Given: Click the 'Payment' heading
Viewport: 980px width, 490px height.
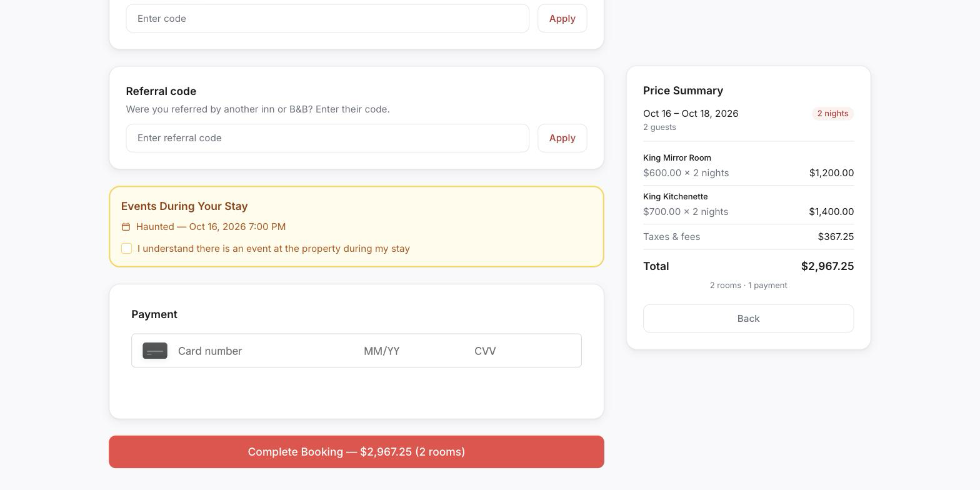Looking at the screenshot, I should [x=154, y=314].
